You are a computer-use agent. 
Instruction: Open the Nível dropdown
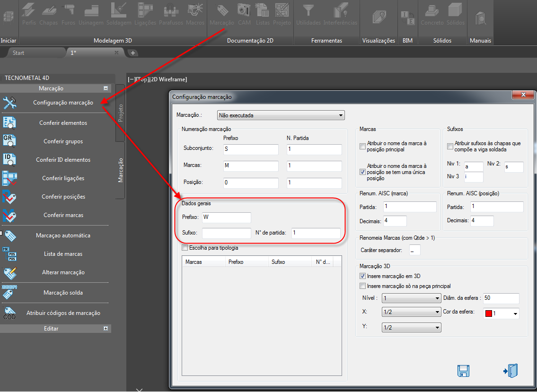point(411,298)
